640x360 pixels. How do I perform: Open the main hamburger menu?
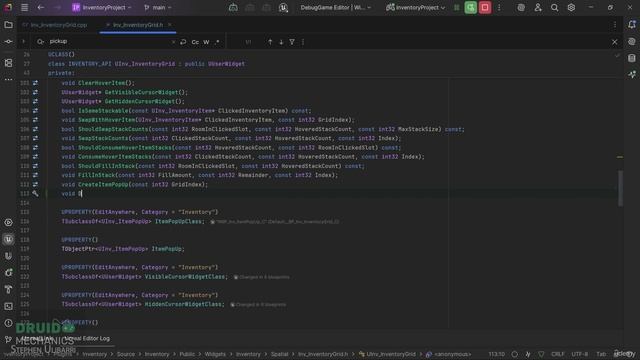point(24,7)
